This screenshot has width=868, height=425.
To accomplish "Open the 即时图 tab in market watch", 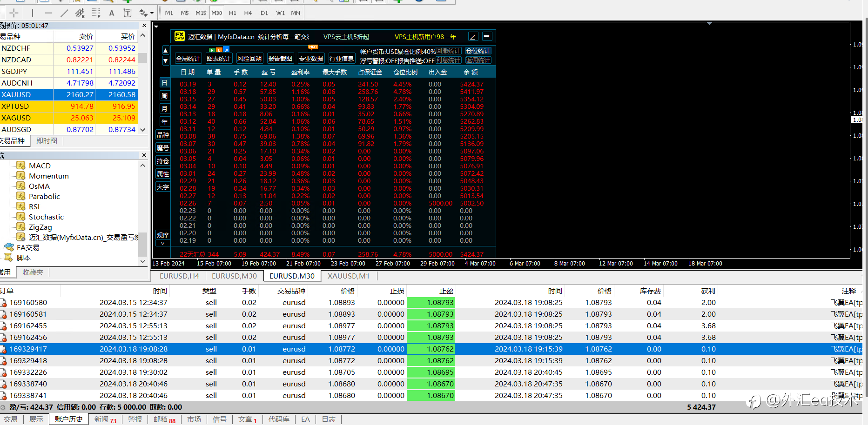I will [47, 140].
